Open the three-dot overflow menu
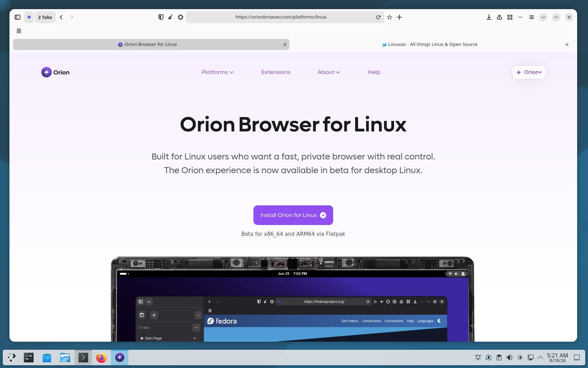The width and height of the screenshot is (588, 368). point(520,17)
